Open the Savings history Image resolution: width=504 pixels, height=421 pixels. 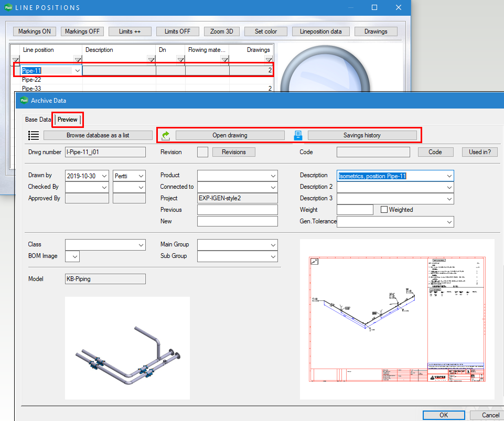point(363,135)
